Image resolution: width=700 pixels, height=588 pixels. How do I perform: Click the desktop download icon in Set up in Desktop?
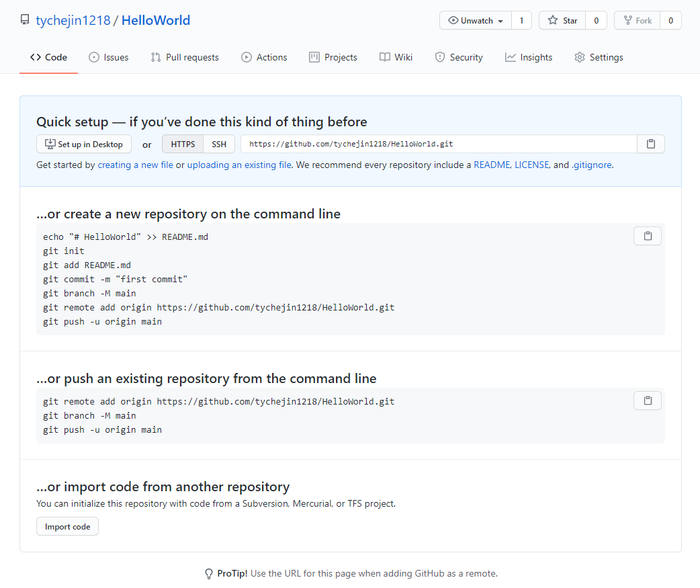coord(50,144)
